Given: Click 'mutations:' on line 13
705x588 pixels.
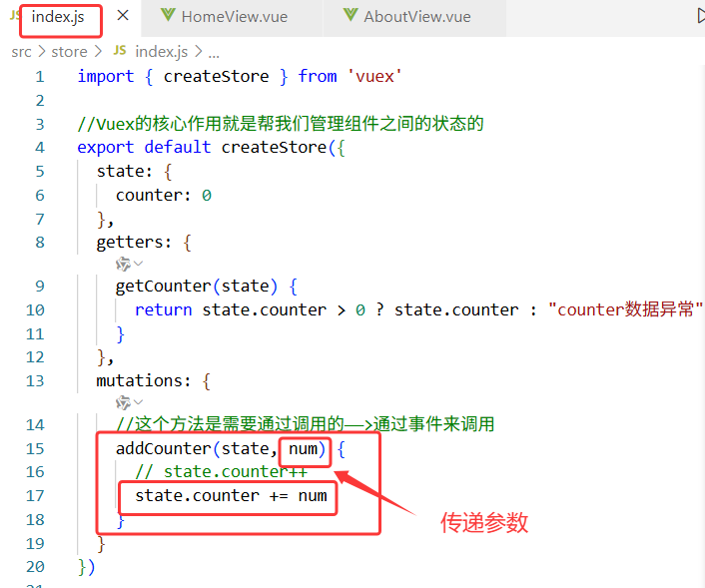Looking at the screenshot, I should [x=144, y=381].
